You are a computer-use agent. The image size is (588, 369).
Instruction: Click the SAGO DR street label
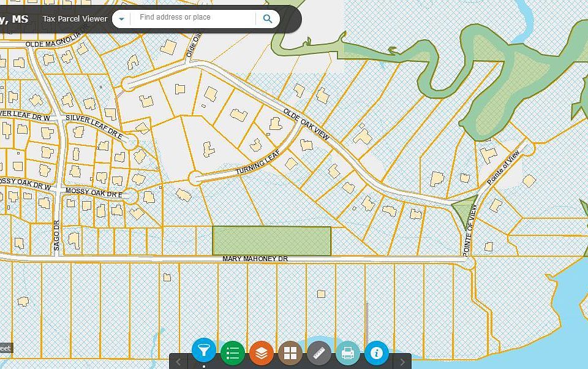click(x=56, y=235)
